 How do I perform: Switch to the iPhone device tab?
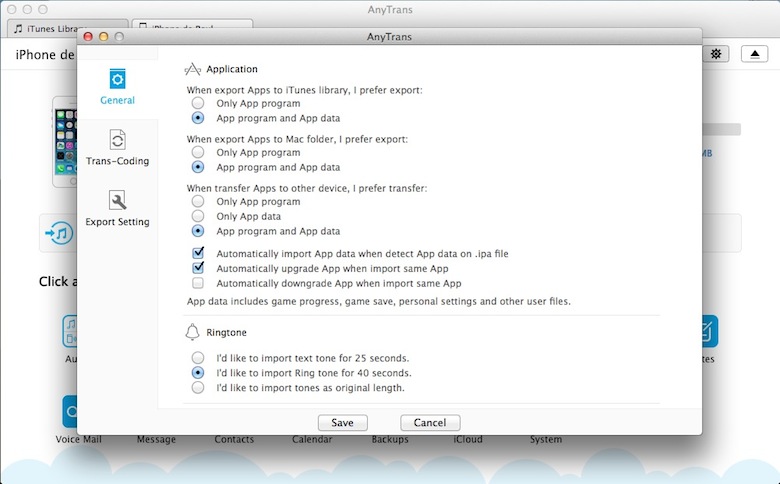pyautogui.click(x=192, y=24)
